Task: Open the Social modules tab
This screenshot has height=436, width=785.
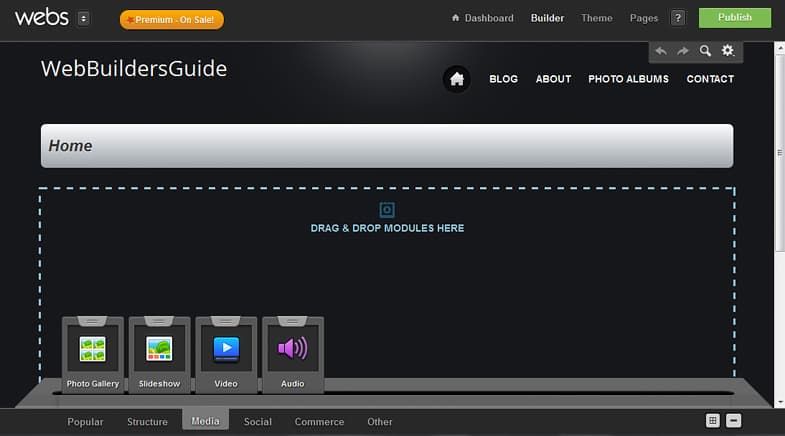Action: click(x=258, y=422)
